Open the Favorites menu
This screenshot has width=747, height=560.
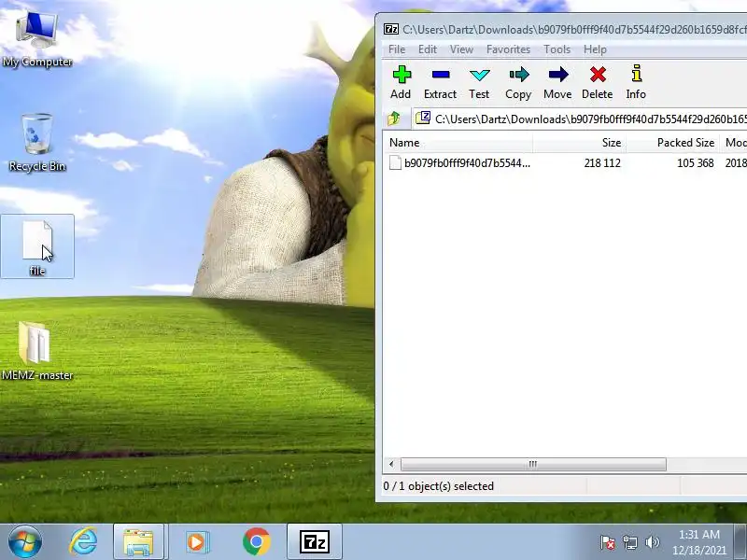508,49
